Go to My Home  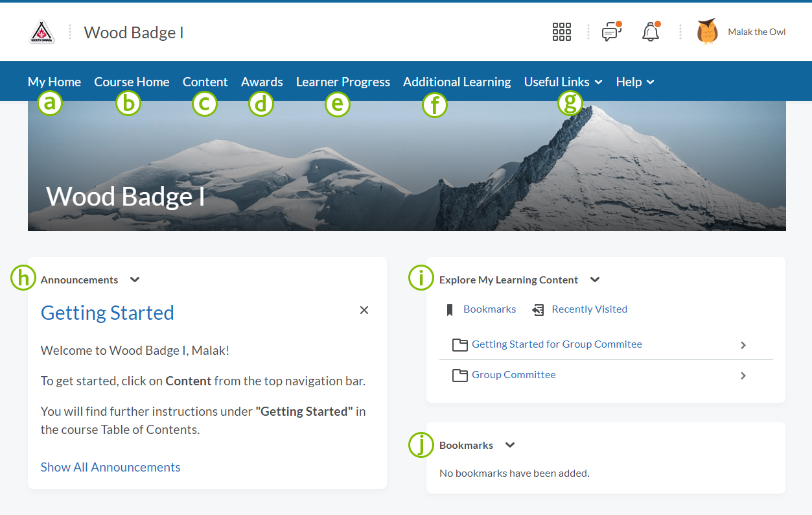click(x=54, y=82)
